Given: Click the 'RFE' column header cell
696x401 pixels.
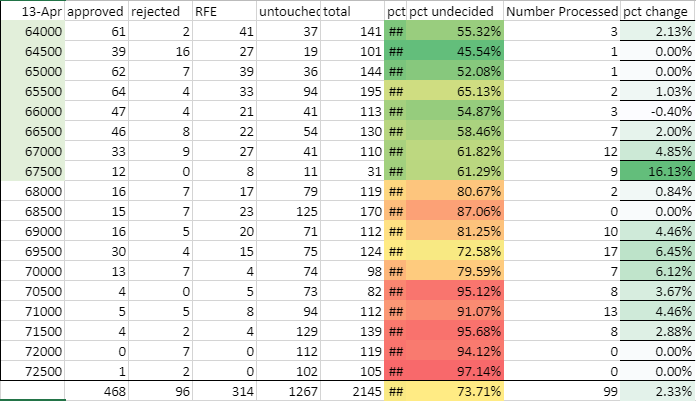Looking at the screenshot, I should tap(224, 11).
